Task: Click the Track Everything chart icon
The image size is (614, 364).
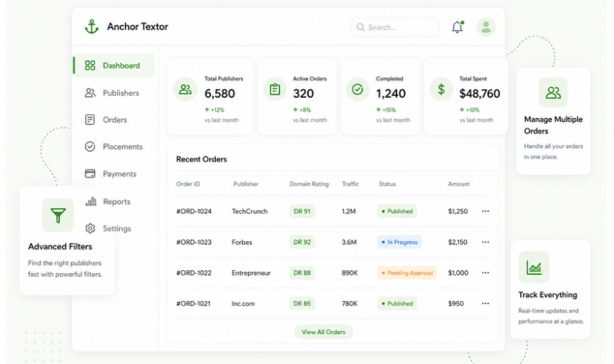Action: pos(535,267)
